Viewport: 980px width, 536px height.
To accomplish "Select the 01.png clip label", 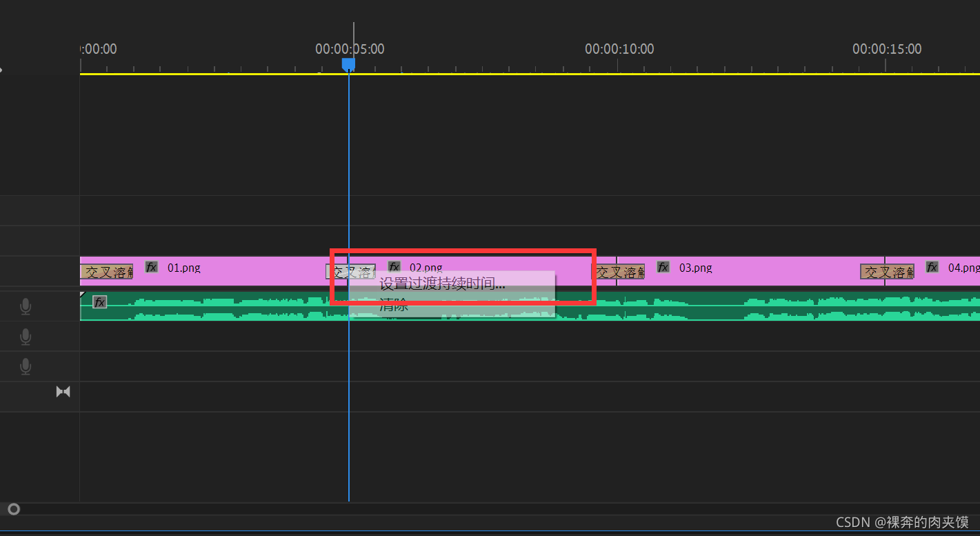I will coord(184,268).
